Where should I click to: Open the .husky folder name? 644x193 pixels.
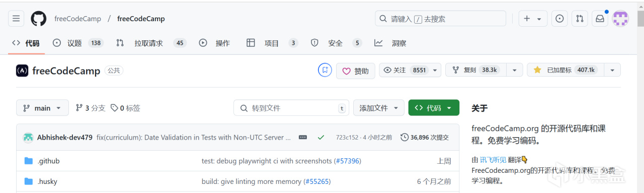click(x=47, y=181)
